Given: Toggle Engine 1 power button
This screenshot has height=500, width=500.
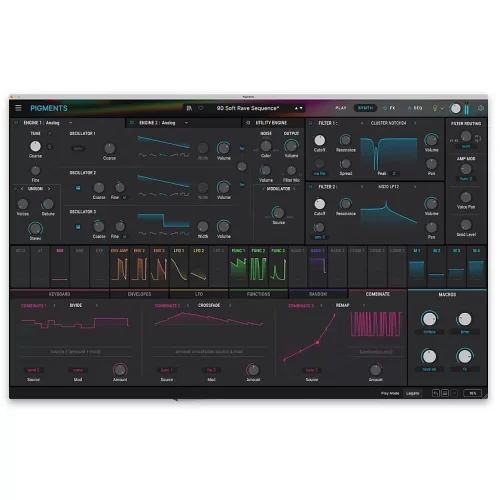Looking at the screenshot, I should (x=16, y=123).
